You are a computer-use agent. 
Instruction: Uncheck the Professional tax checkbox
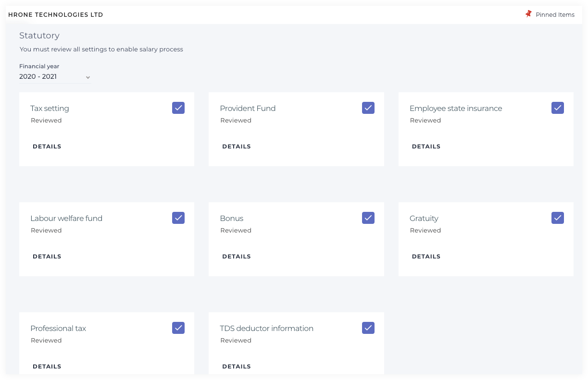click(x=178, y=328)
